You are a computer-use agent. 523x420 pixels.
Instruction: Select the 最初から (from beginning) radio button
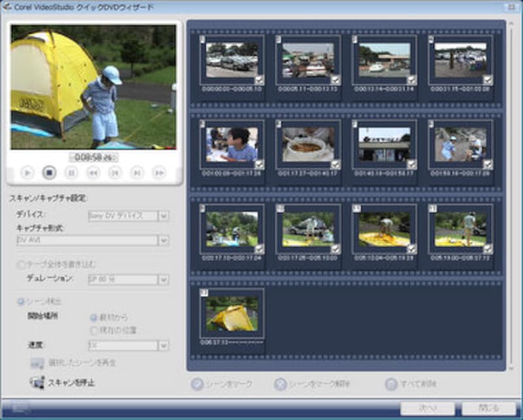(95, 317)
